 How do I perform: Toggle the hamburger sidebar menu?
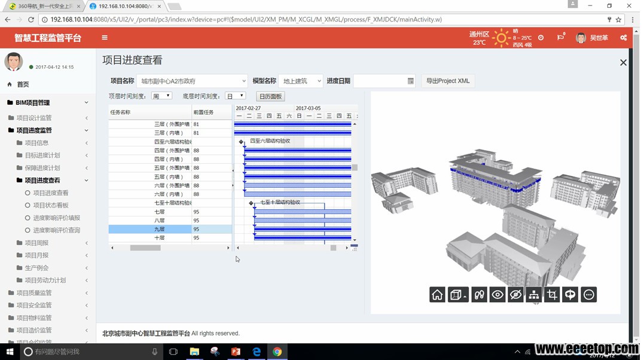click(105, 38)
